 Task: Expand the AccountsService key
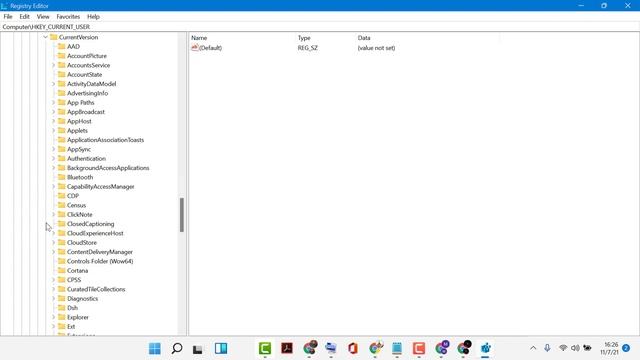(53, 65)
